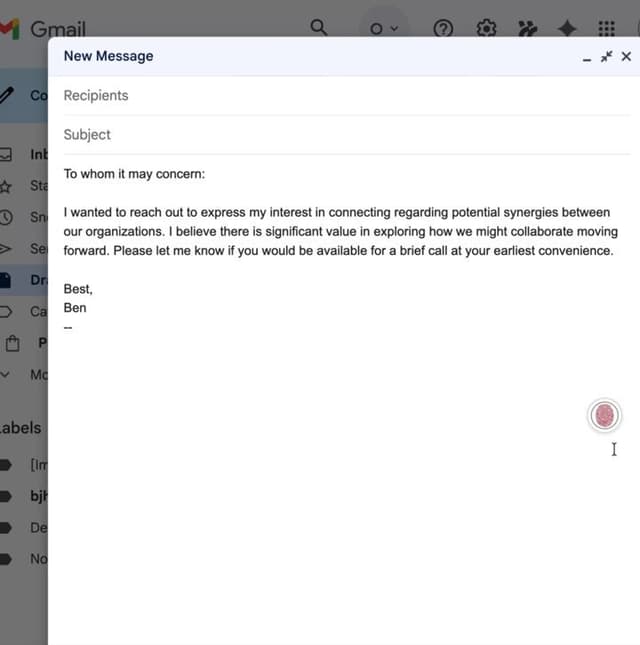Open Drafts via the document icon
The height and width of the screenshot is (645, 640).
[5, 280]
